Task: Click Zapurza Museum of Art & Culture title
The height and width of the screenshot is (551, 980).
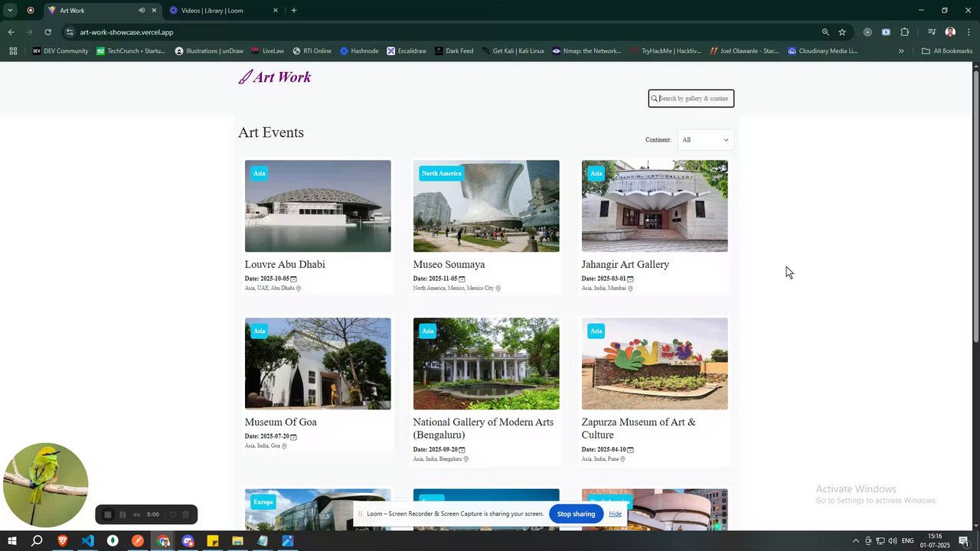Action: 639,429
